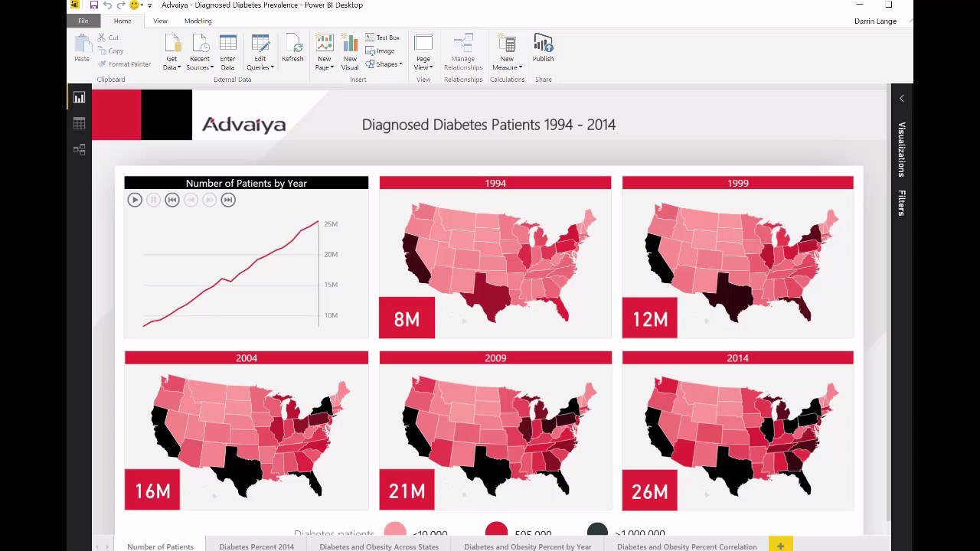This screenshot has height=551, width=980.
Task: Click the Undo arrow in quick access toolbar
Action: (x=107, y=5)
